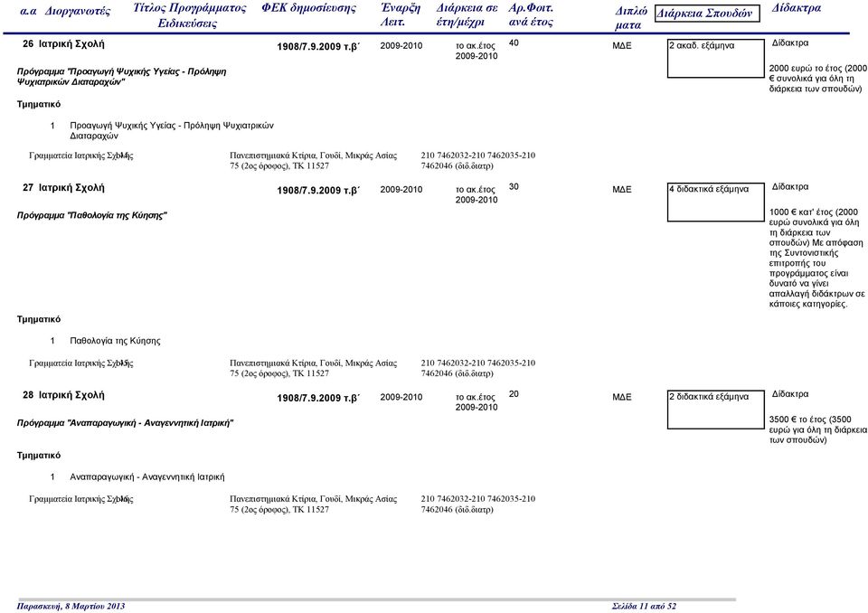The height and width of the screenshot is (613, 868).
Task: Click small 'Δίδακτρα' label in entry 28
Action: click(x=790, y=394)
